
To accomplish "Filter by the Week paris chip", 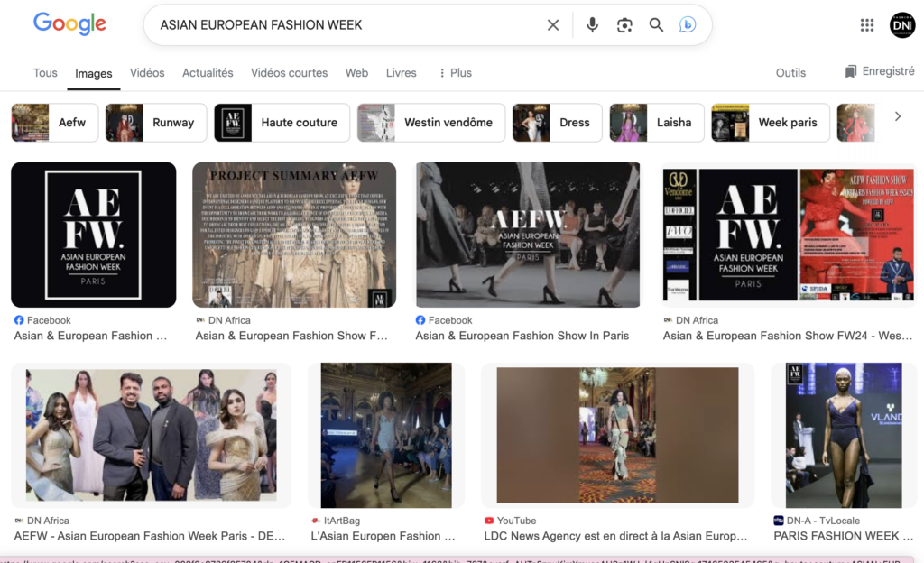I will [x=771, y=123].
